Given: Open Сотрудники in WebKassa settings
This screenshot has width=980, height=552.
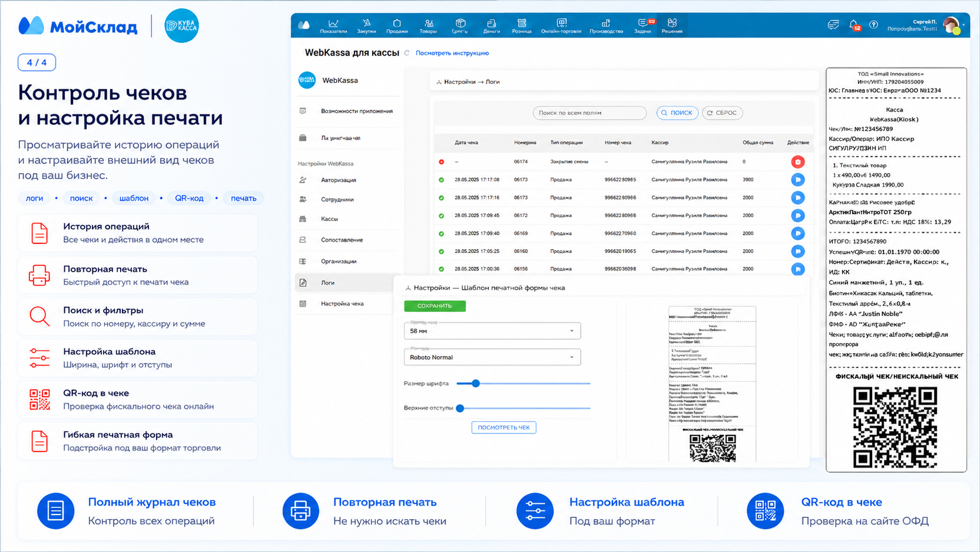Looking at the screenshot, I should pyautogui.click(x=337, y=199).
